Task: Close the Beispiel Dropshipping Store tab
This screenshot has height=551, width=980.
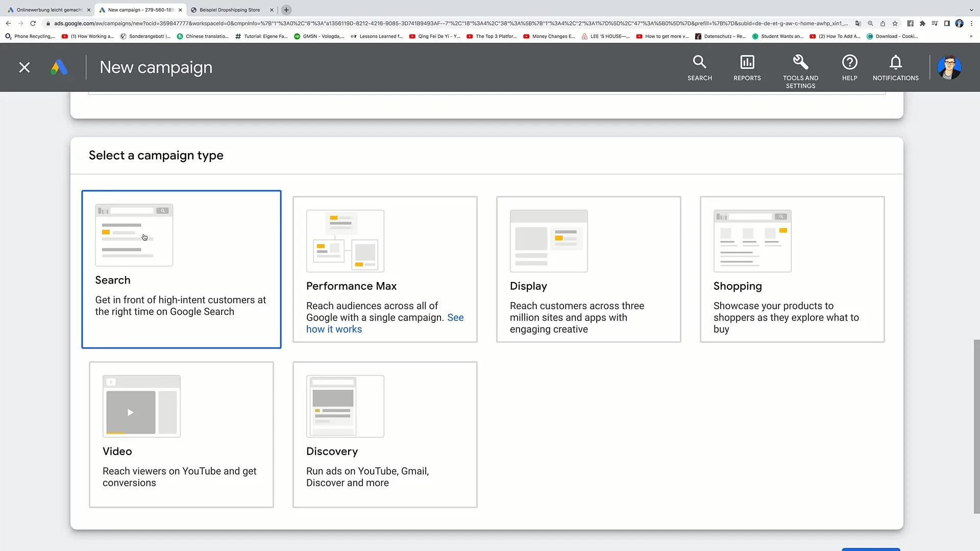Action: (272, 10)
